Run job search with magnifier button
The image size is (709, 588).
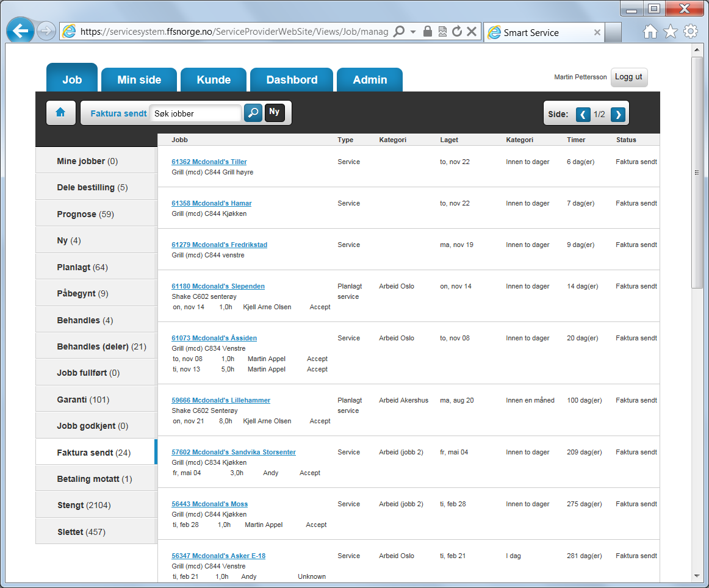[x=253, y=113]
